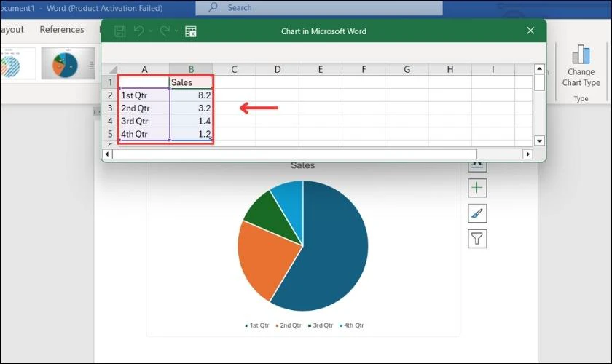Click the 1st Qtr legend entry
The image size is (612, 364).
[x=257, y=325]
